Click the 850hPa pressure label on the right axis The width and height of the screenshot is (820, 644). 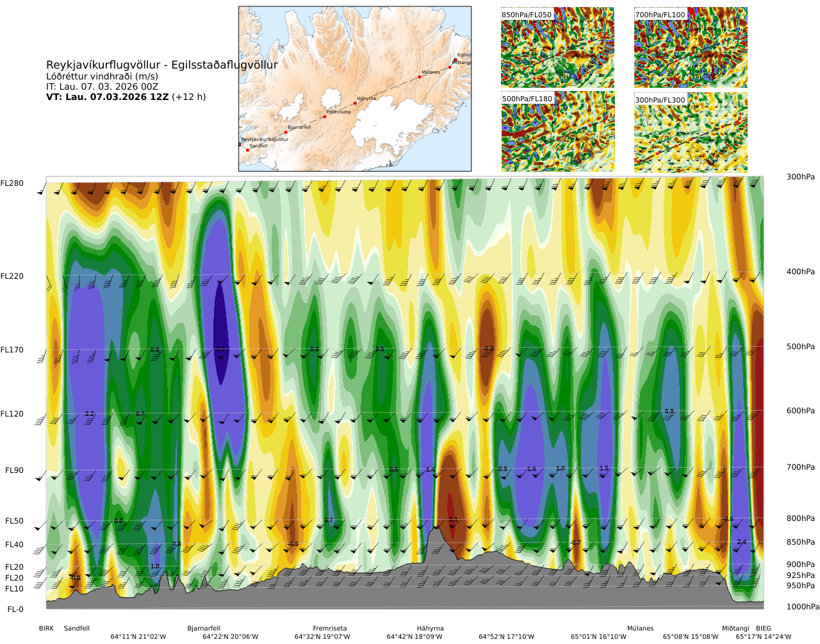point(801,542)
